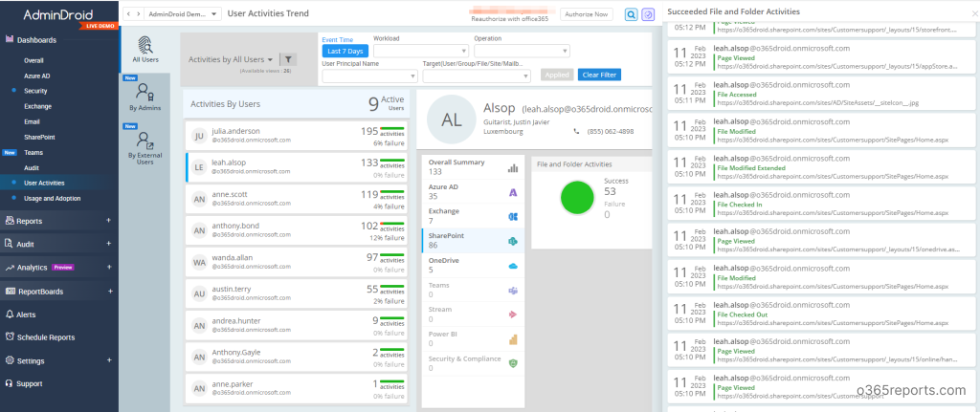Image resolution: width=980 pixels, height=412 pixels.
Task: Click the Alerts bell icon in sidebar
Action: point(10,314)
